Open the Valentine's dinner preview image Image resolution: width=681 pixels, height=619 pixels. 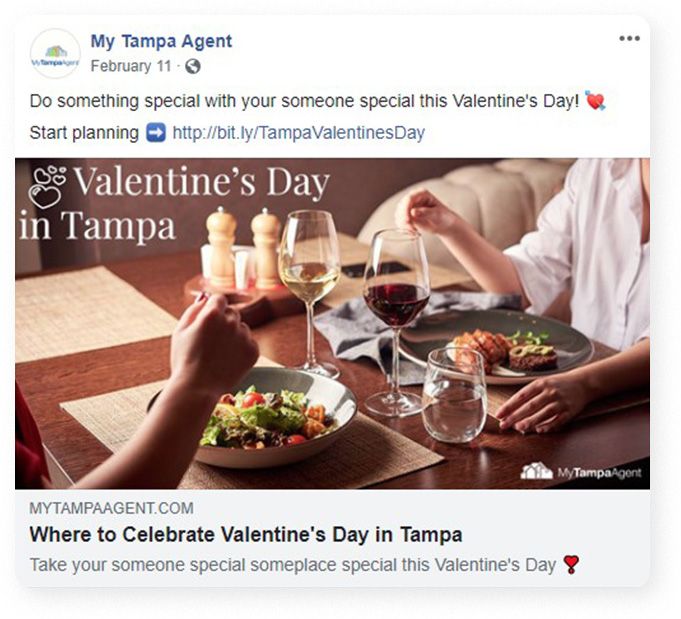point(332,324)
